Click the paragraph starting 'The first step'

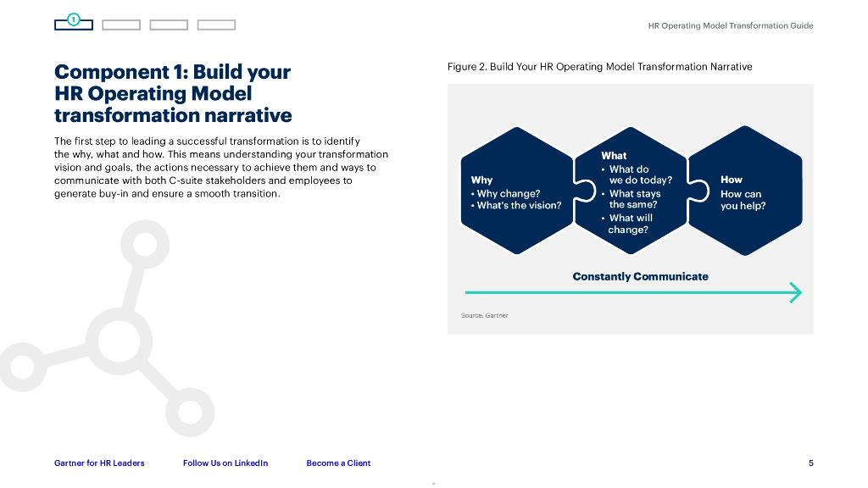pyautogui.click(x=221, y=167)
